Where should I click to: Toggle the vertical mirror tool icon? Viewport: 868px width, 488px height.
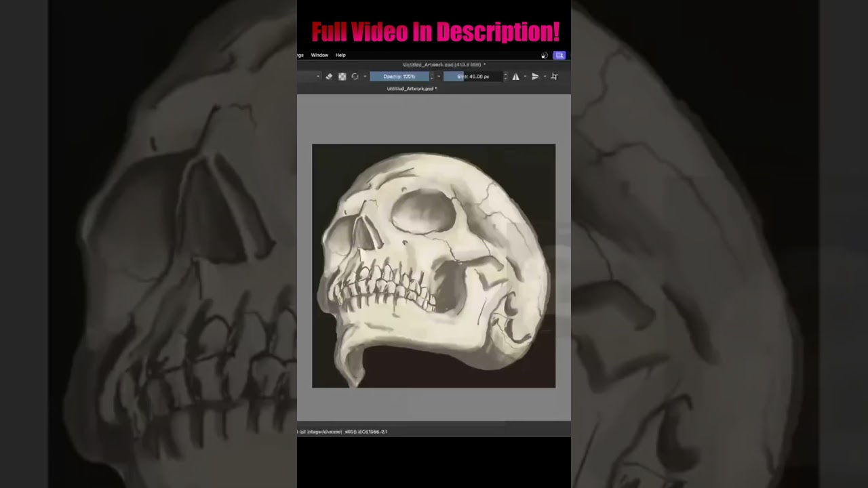coord(535,77)
